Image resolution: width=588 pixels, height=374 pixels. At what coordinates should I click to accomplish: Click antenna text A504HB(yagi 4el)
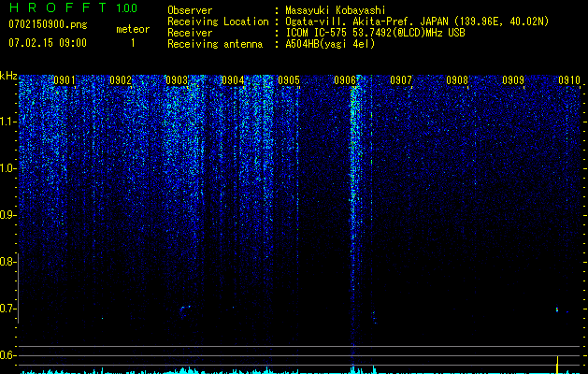(330, 44)
